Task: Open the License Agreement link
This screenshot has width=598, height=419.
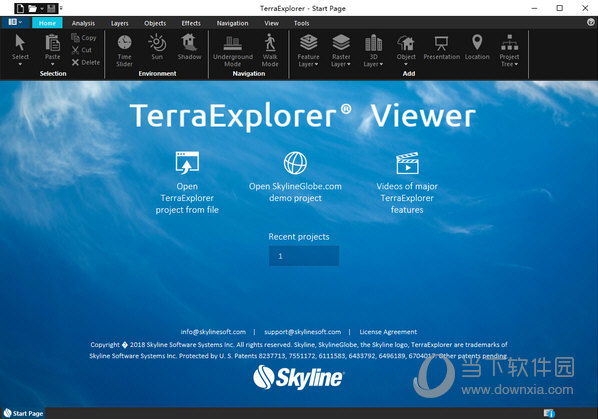Action: pyautogui.click(x=388, y=332)
